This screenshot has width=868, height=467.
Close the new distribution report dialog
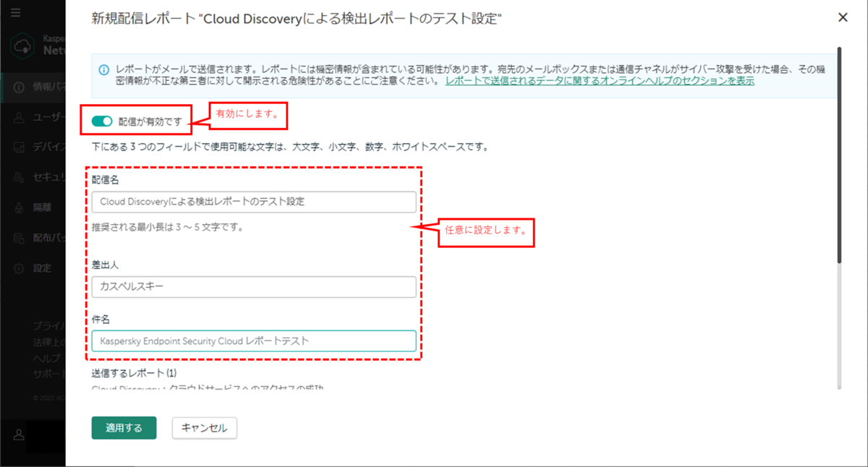[843, 17]
